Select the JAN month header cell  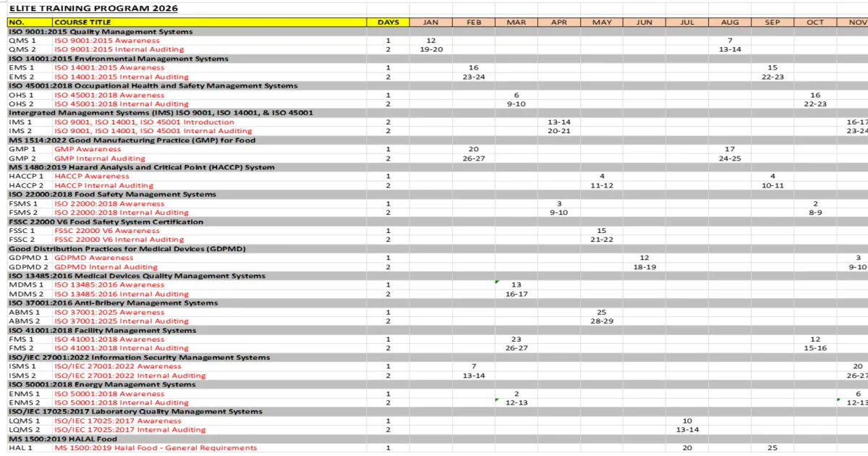click(x=431, y=22)
